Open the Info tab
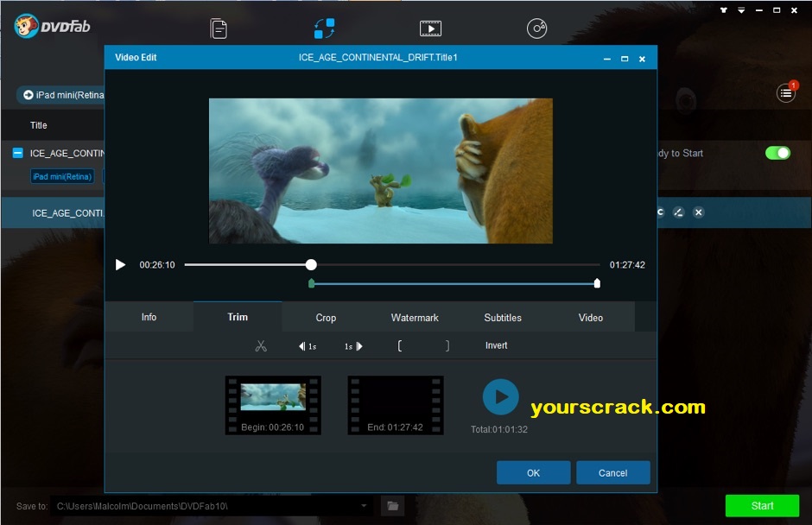This screenshot has height=525, width=812. pos(149,317)
